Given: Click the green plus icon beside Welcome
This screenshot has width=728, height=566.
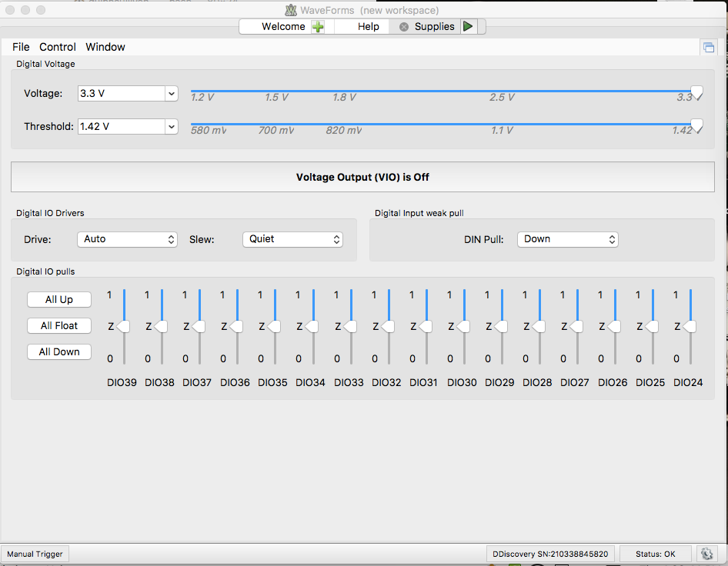Looking at the screenshot, I should pyautogui.click(x=318, y=27).
